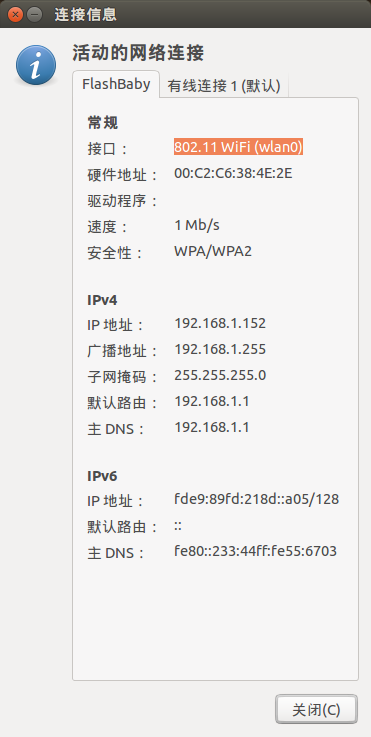Switch to the FlashBaby tab
Image resolution: width=371 pixels, height=737 pixels.
click(x=116, y=84)
